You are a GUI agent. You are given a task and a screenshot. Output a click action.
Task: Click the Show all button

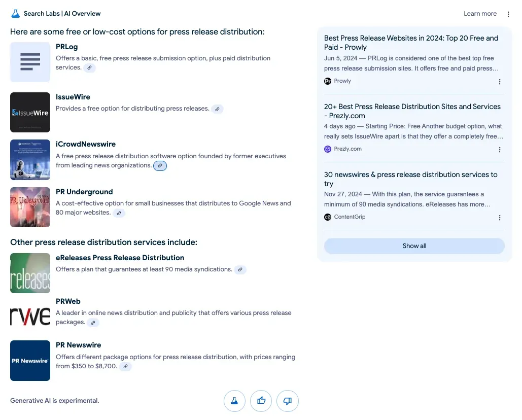click(414, 246)
